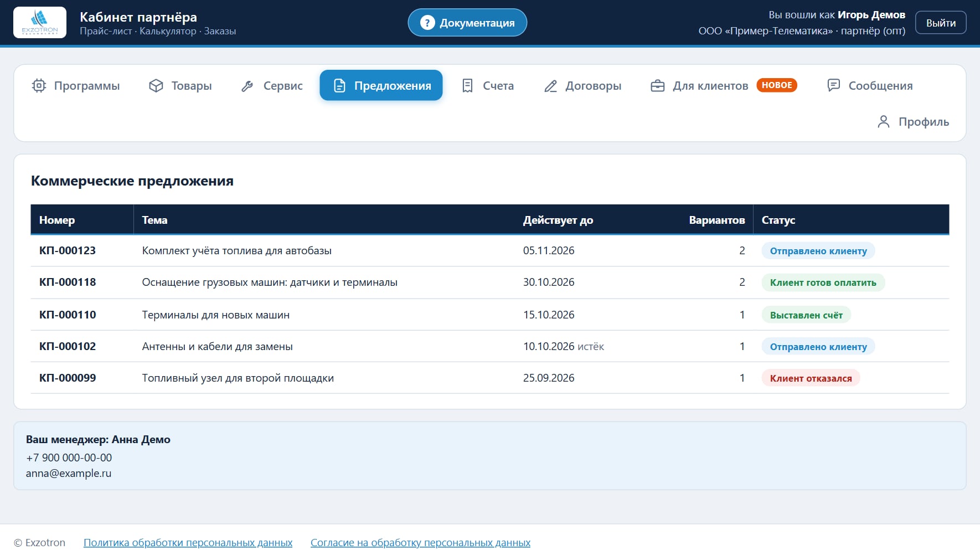Open Согласие на обработку персональных данных link

(420, 543)
